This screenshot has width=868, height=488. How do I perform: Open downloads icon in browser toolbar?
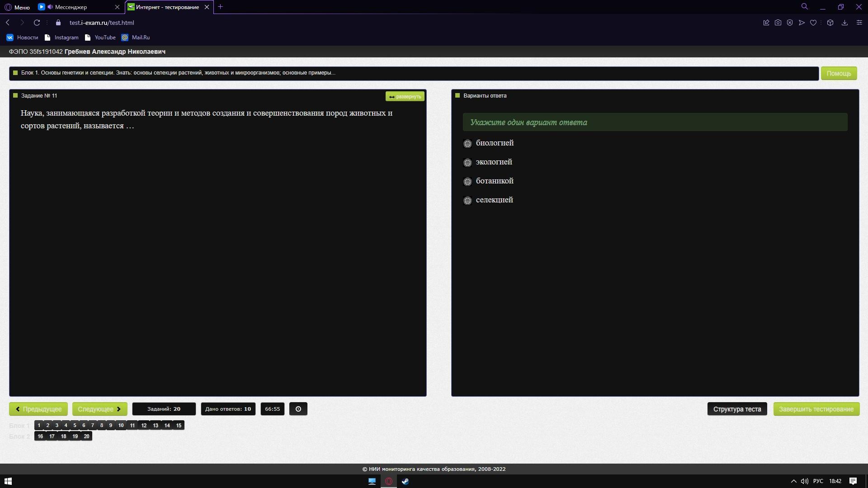[844, 23]
